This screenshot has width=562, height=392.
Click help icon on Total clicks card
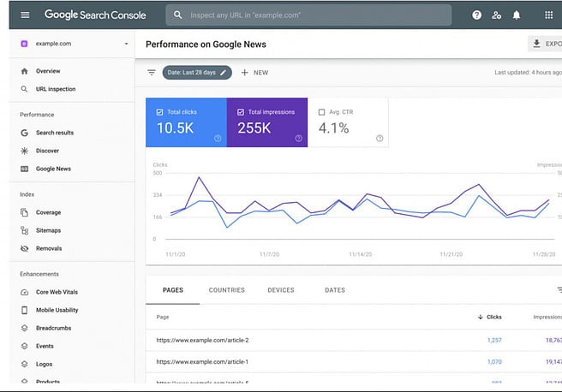(218, 139)
